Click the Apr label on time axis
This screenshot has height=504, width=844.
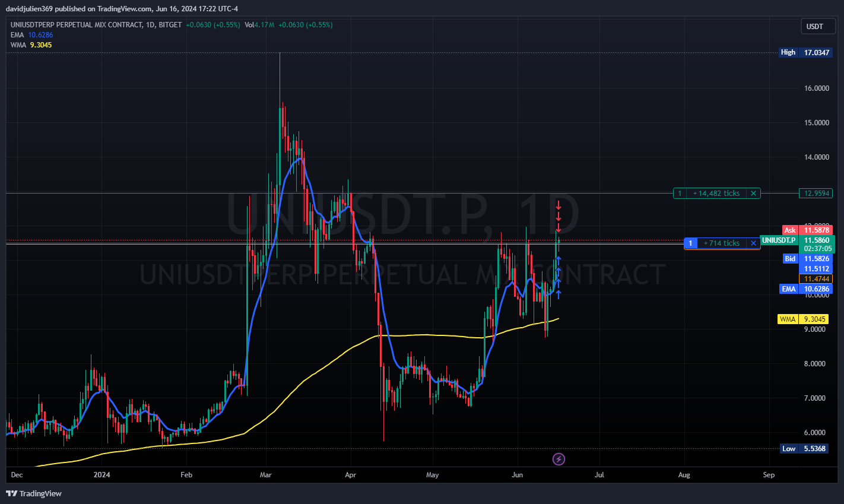350,474
